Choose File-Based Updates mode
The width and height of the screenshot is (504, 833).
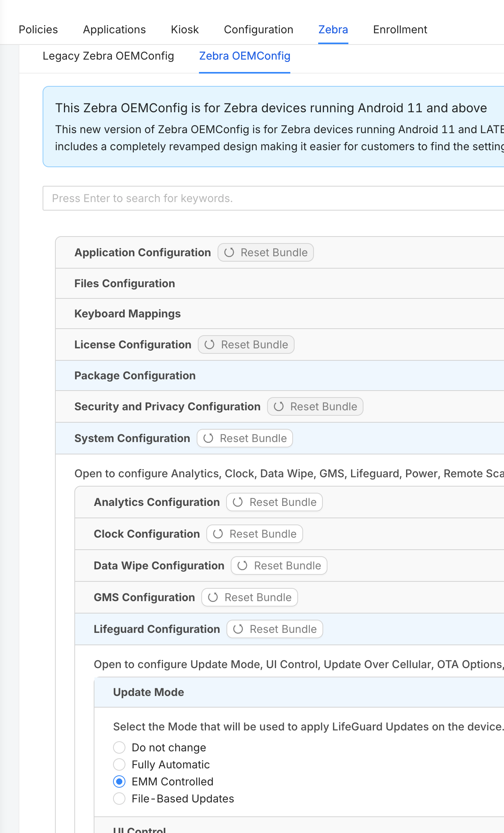(119, 799)
